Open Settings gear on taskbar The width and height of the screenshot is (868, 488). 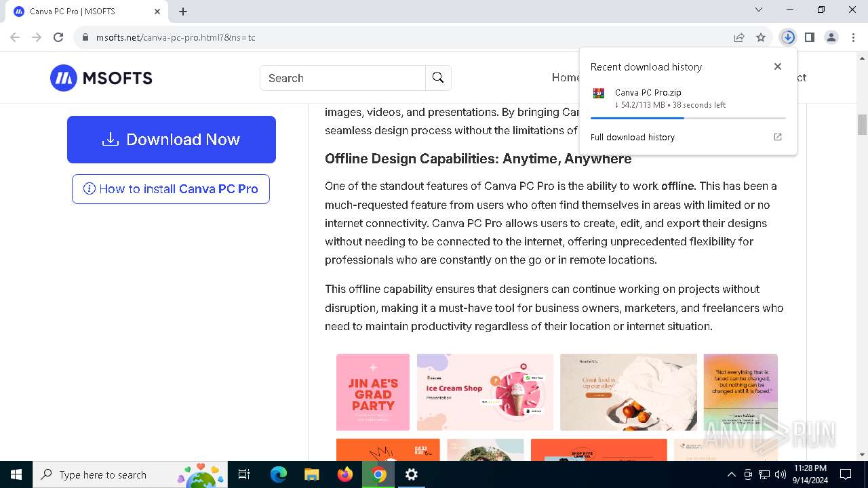[412, 474]
